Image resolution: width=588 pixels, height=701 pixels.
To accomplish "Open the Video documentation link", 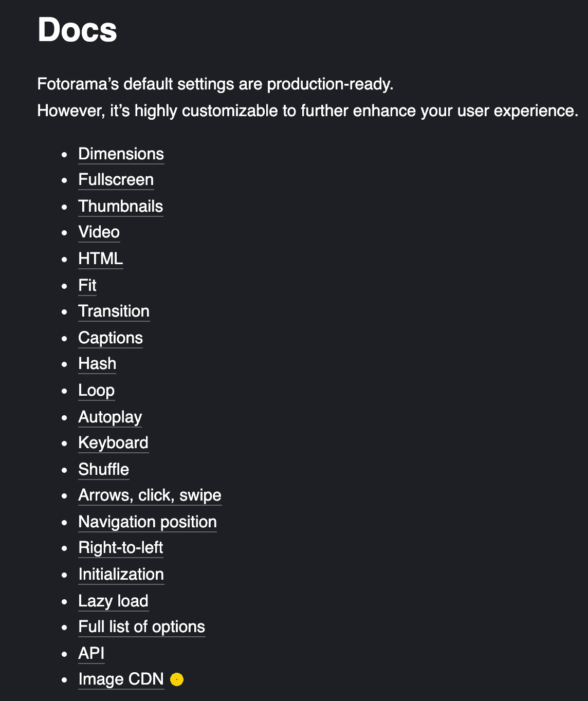I will (99, 232).
